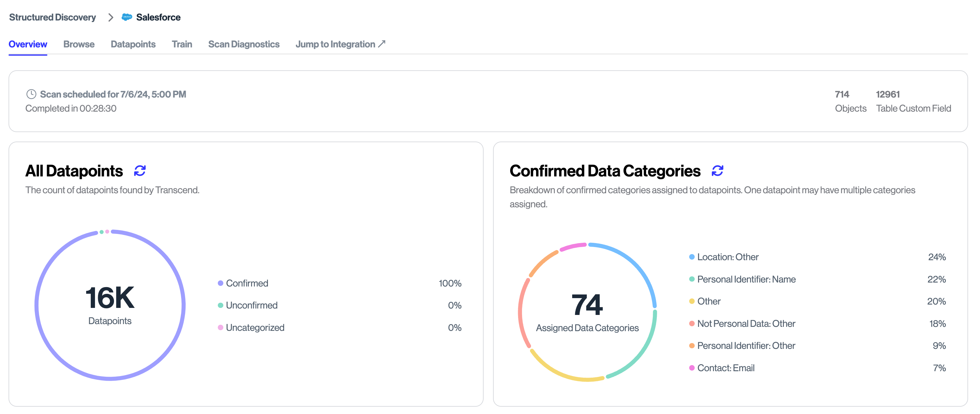Open Jump to Integration link

(x=341, y=44)
